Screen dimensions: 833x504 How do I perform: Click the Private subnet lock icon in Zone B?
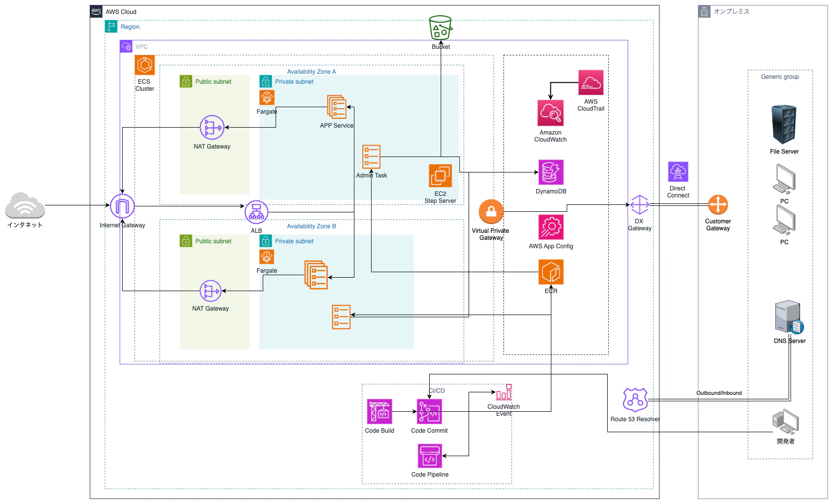(266, 241)
